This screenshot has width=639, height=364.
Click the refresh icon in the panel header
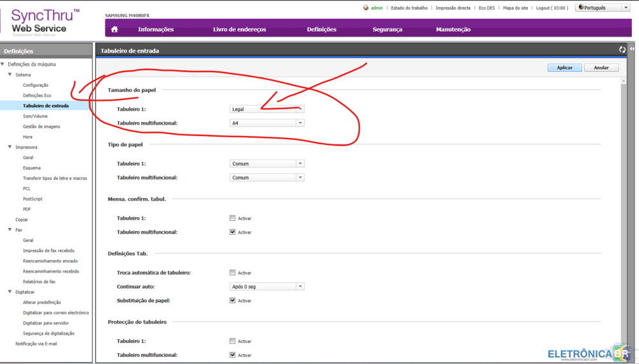[622, 50]
